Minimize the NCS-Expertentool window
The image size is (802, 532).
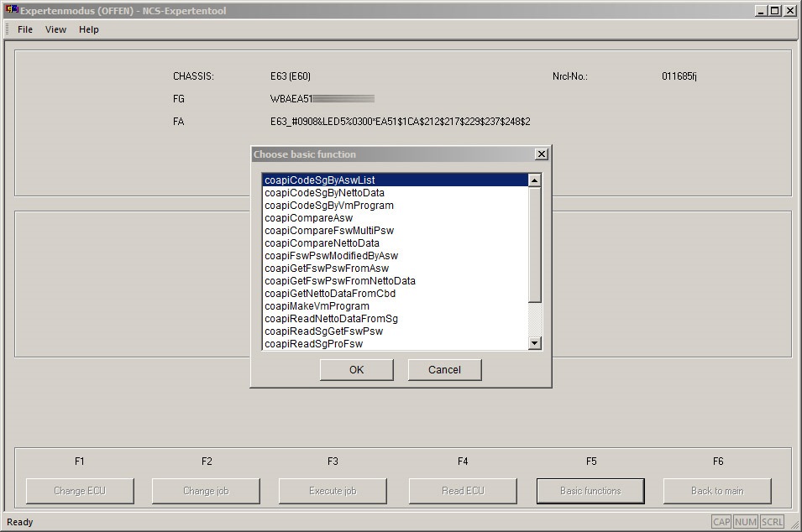[x=761, y=11]
